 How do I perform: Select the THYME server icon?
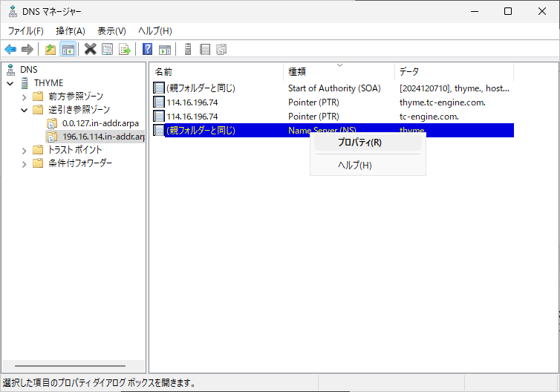[25, 83]
